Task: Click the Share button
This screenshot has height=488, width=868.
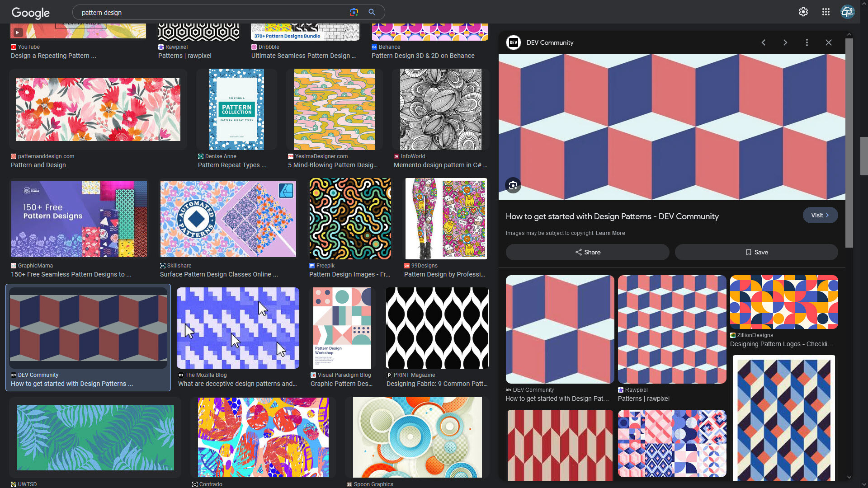Action: pos(587,252)
